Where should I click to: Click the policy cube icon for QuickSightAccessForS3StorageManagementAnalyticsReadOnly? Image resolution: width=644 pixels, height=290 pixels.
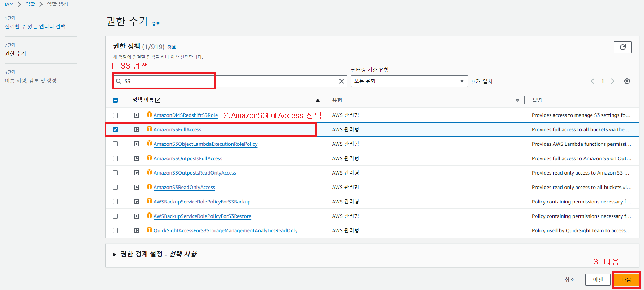149,230
